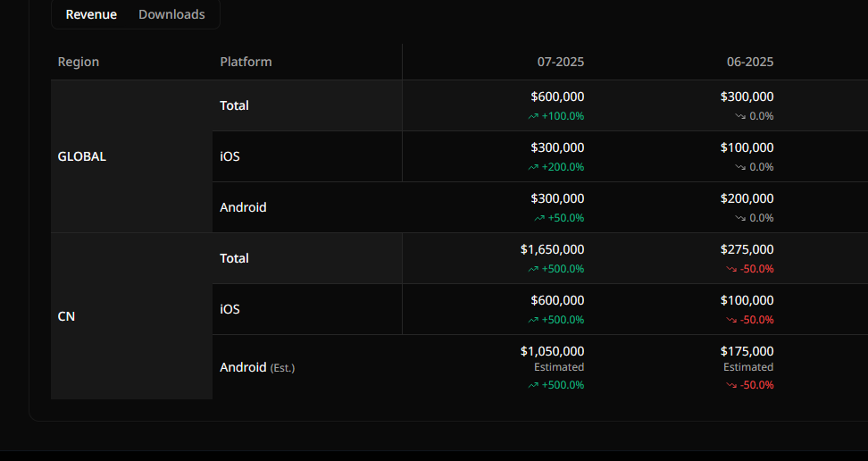The image size is (868, 461).
Task: Select the GLOBAL region cell
Action: click(x=132, y=156)
